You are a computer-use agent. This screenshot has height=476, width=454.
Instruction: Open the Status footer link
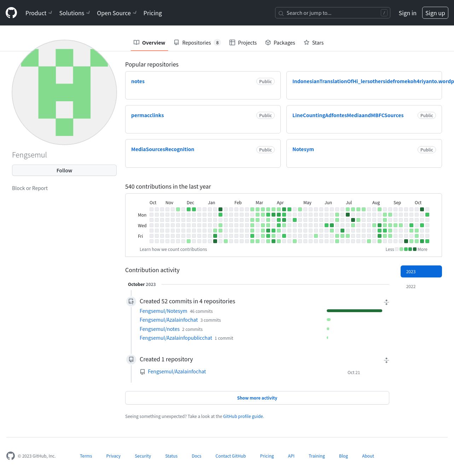(171, 456)
